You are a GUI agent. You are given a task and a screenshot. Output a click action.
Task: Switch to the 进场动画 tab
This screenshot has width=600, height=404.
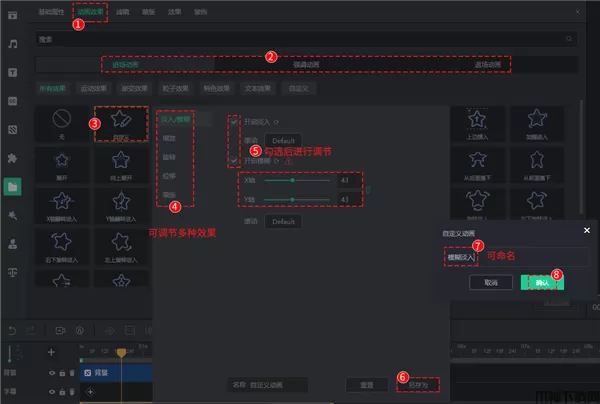[x=125, y=65]
